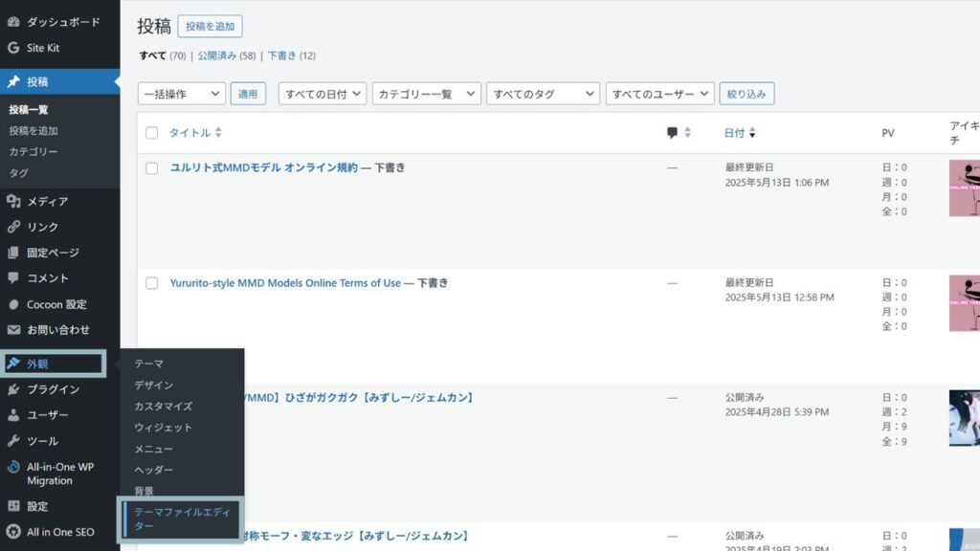Open post Yururito-style MMD Models Online Terms of Use
The image size is (980, 551).
tap(285, 283)
